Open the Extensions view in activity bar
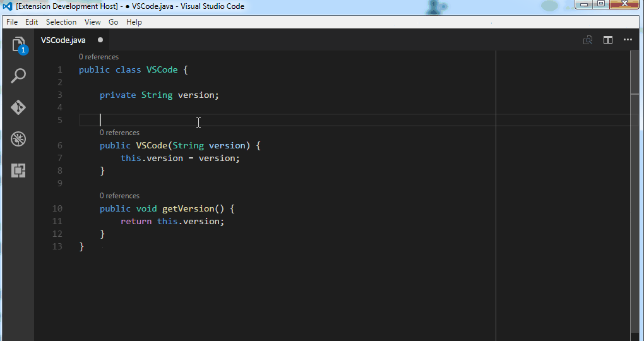Image resolution: width=644 pixels, height=341 pixels. point(18,170)
